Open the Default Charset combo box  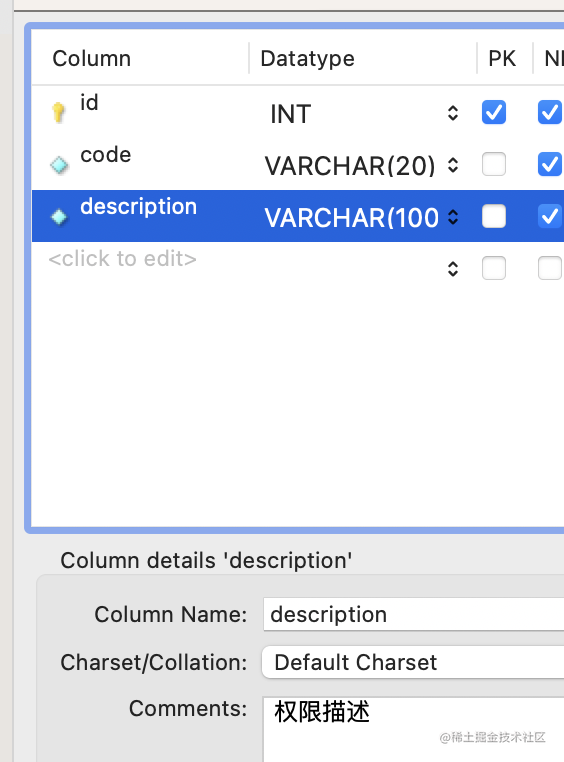[413, 662]
